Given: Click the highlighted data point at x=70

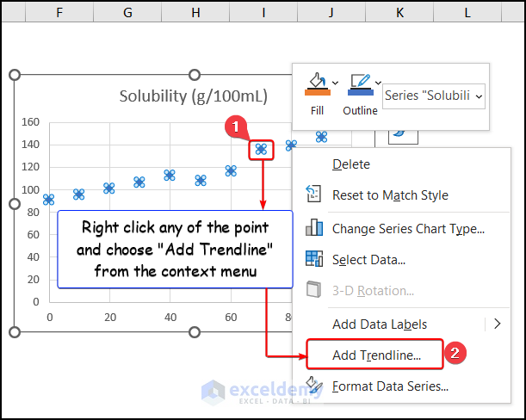Looking at the screenshot, I should click(x=261, y=150).
